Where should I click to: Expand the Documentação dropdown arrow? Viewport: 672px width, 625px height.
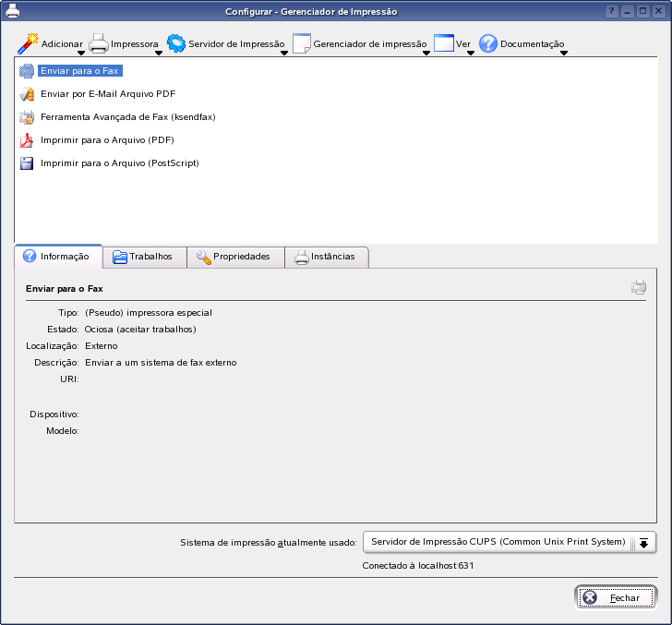(564, 54)
